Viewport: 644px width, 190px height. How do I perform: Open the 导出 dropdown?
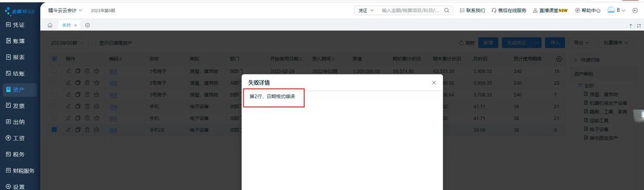click(582, 43)
